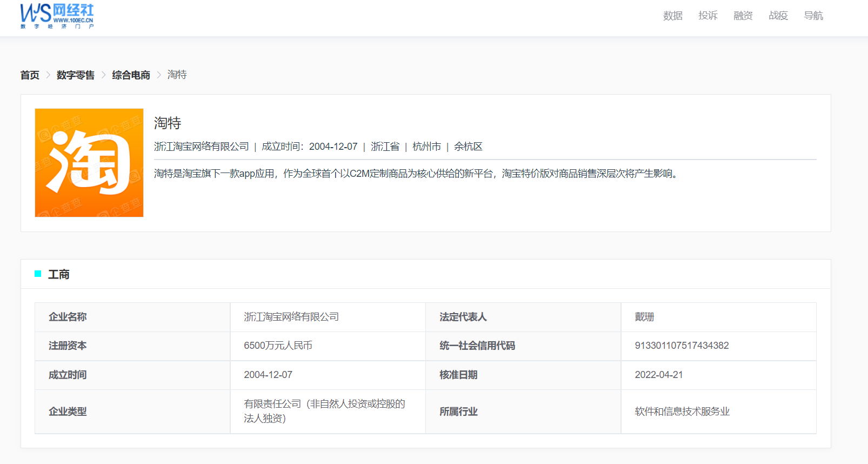Click the orange 淘 company logo image
Screen dimensions: 868x464
pyautogui.click(x=89, y=163)
